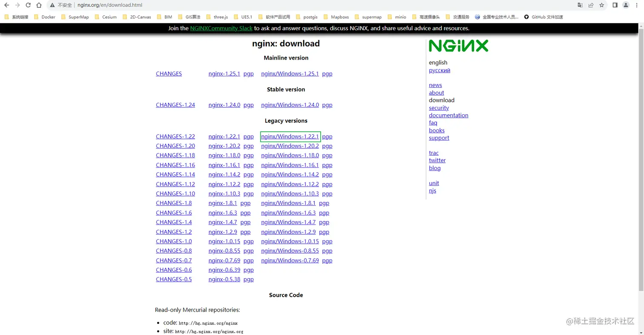Go to the security page
This screenshot has height=335, width=644.
439,108
